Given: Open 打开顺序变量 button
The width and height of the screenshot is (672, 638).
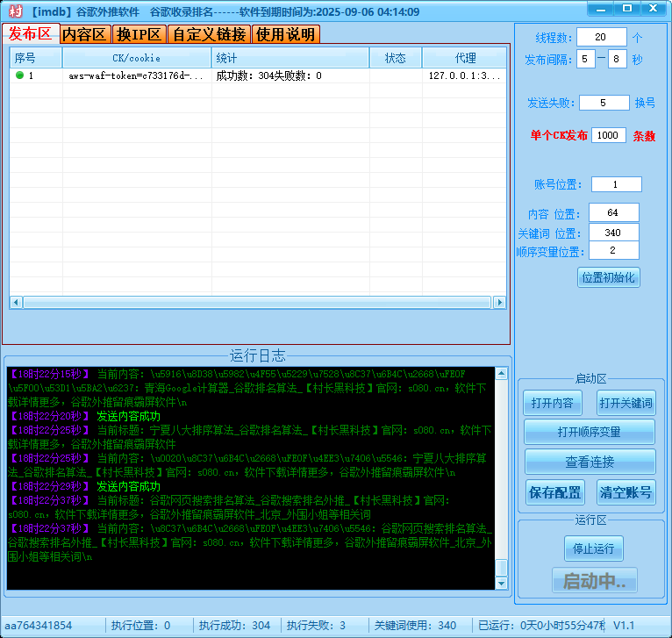Looking at the screenshot, I should (x=590, y=432).
